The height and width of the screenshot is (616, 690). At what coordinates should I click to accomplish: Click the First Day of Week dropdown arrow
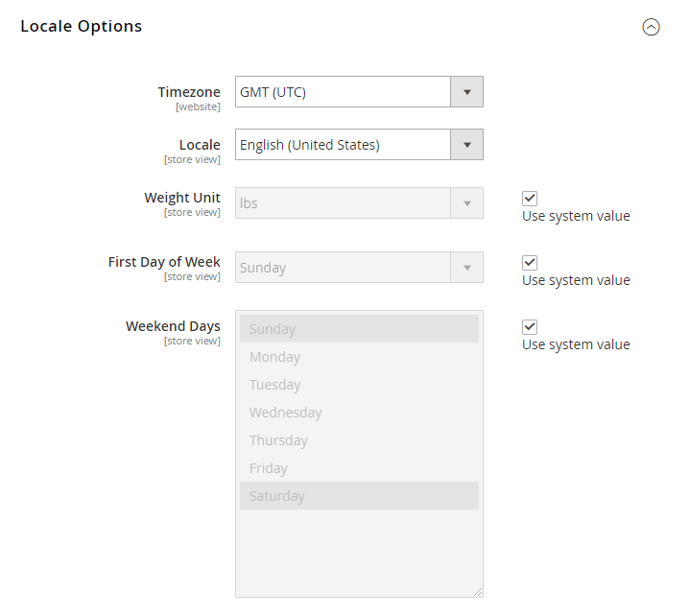click(467, 268)
